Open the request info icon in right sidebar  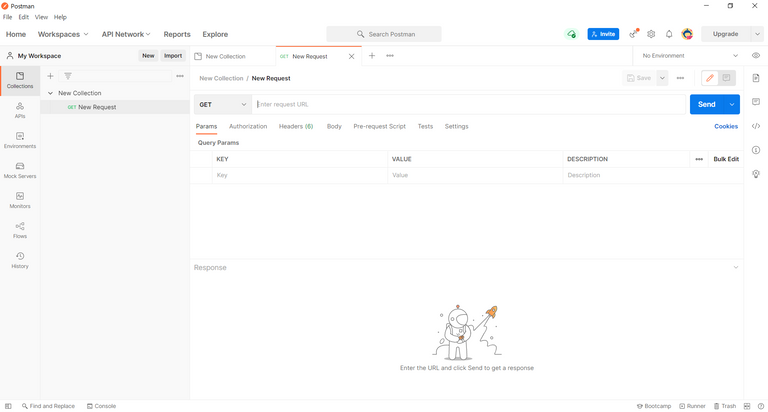click(x=756, y=150)
